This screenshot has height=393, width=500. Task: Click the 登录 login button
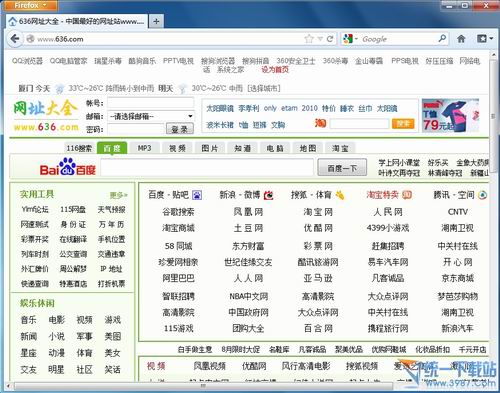click(180, 129)
